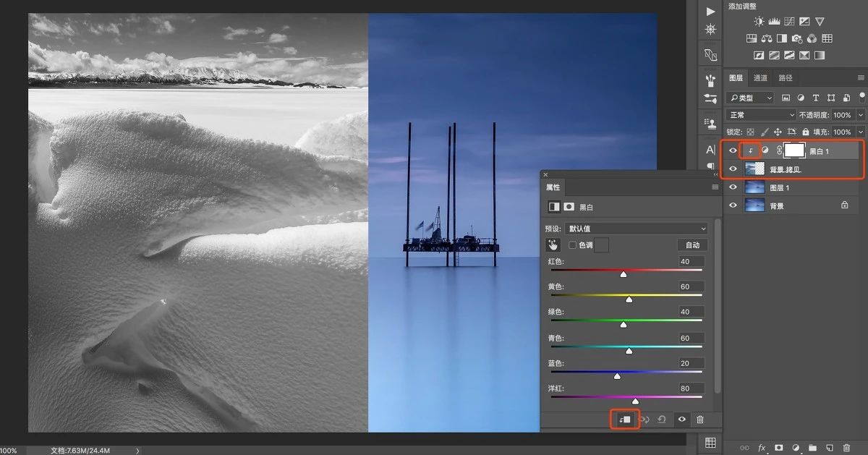Click the 自动 auto button
Screen dimensions: 868x455
[692, 245]
